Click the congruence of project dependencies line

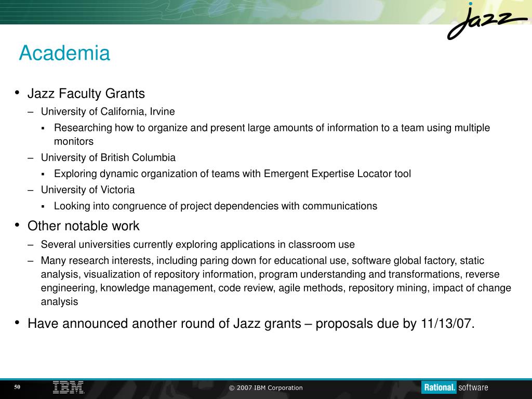point(216,206)
